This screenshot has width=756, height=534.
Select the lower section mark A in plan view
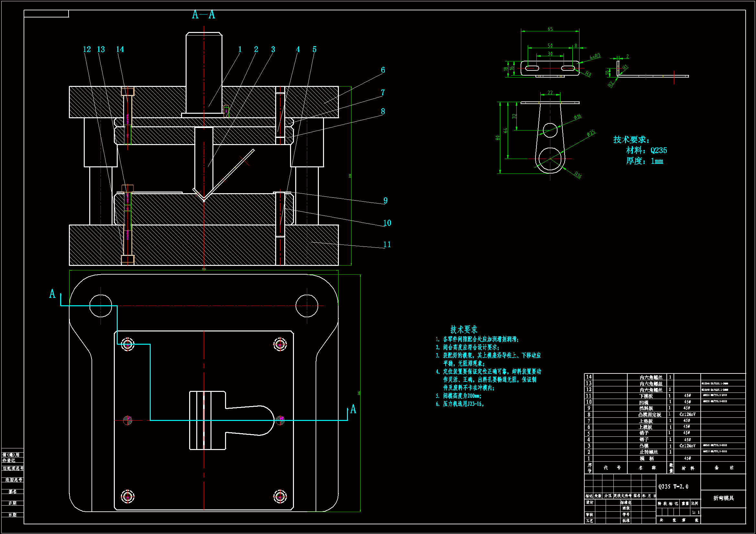(x=353, y=409)
